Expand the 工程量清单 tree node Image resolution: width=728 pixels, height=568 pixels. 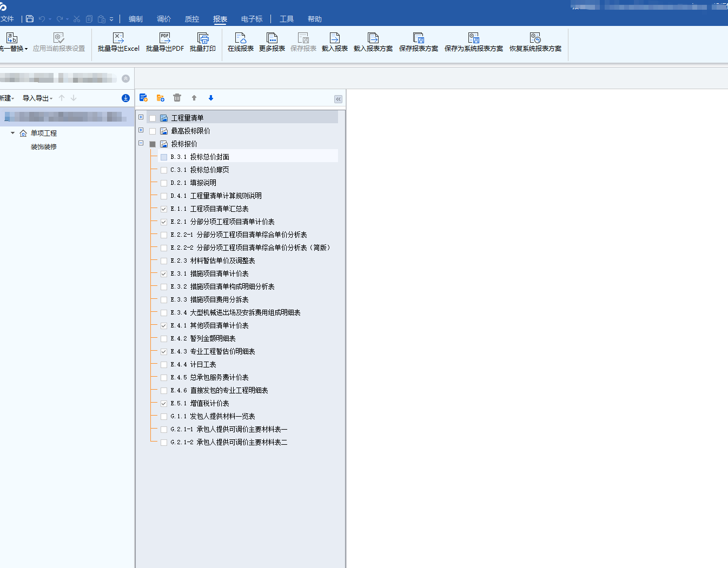pos(141,117)
